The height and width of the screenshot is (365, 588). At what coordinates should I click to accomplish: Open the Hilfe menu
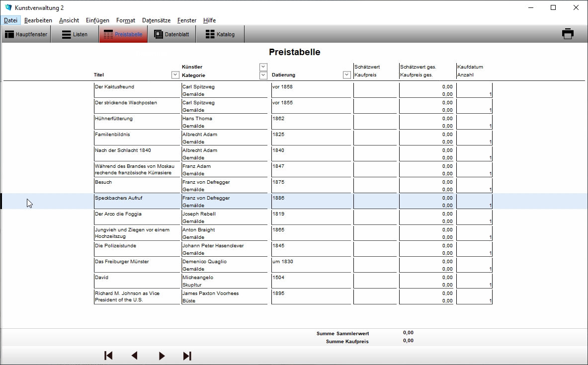(209, 20)
